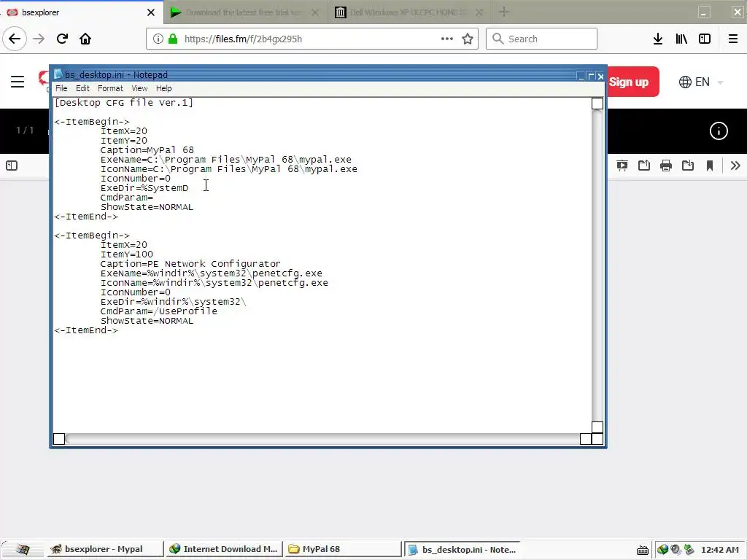This screenshot has width=747, height=560.
Task: Show site information in the address bar
Action: coord(158,39)
